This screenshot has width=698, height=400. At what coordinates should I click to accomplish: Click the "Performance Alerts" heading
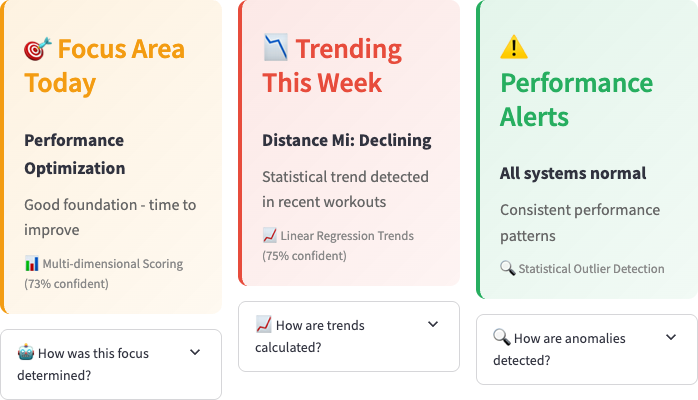pyautogui.click(x=576, y=99)
